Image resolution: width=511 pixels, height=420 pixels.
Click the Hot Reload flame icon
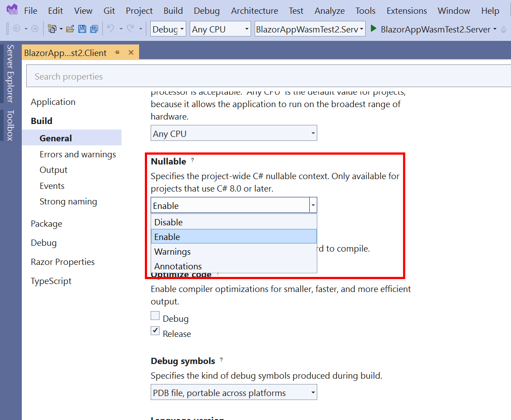coord(503,30)
